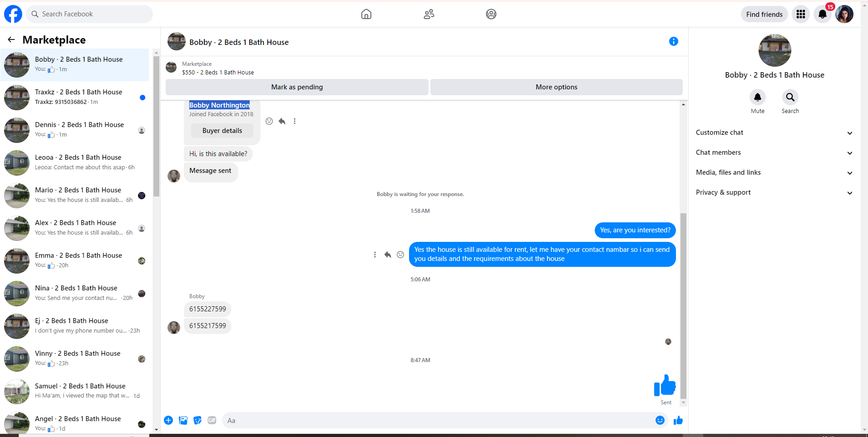This screenshot has width=868, height=437.
Task: Click the Facebook logo icon
Action: coord(13,14)
